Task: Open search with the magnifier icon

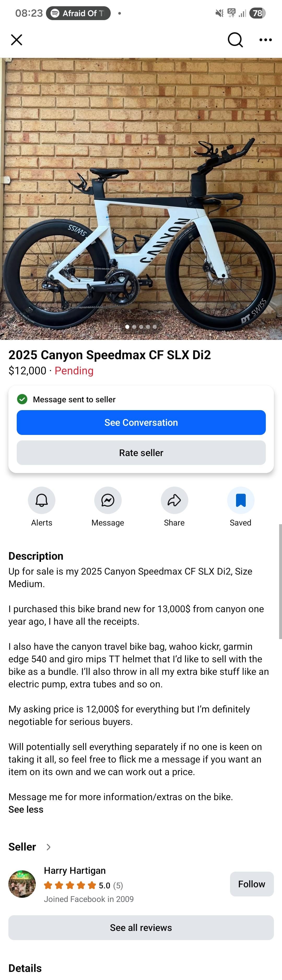Action: [235, 40]
